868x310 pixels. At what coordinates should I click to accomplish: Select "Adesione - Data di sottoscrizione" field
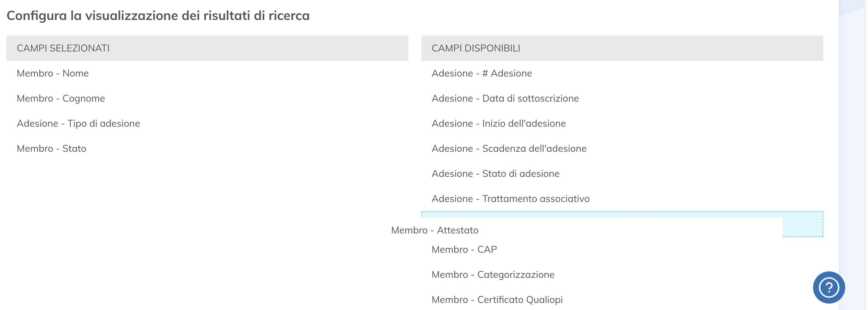coord(505,98)
